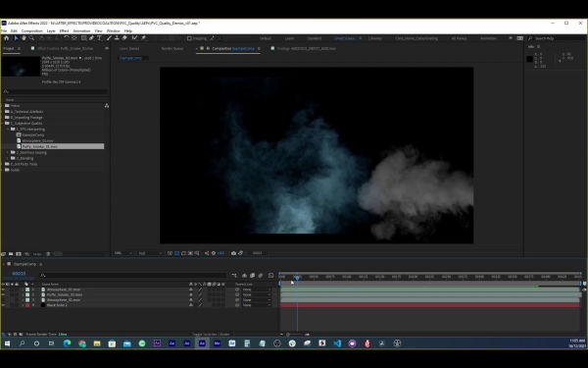Image resolution: width=588 pixels, height=368 pixels.
Task: Switch to the Libraries workspace
Action: (x=374, y=38)
